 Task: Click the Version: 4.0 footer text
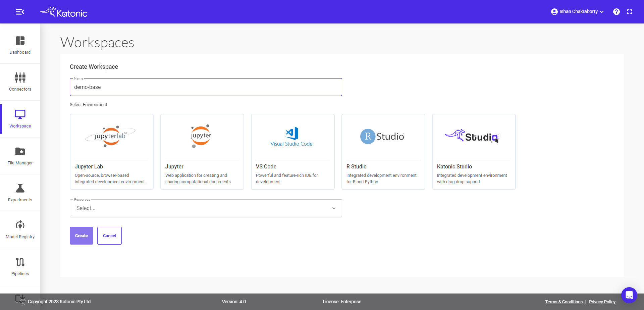click(x=234, y=302)
